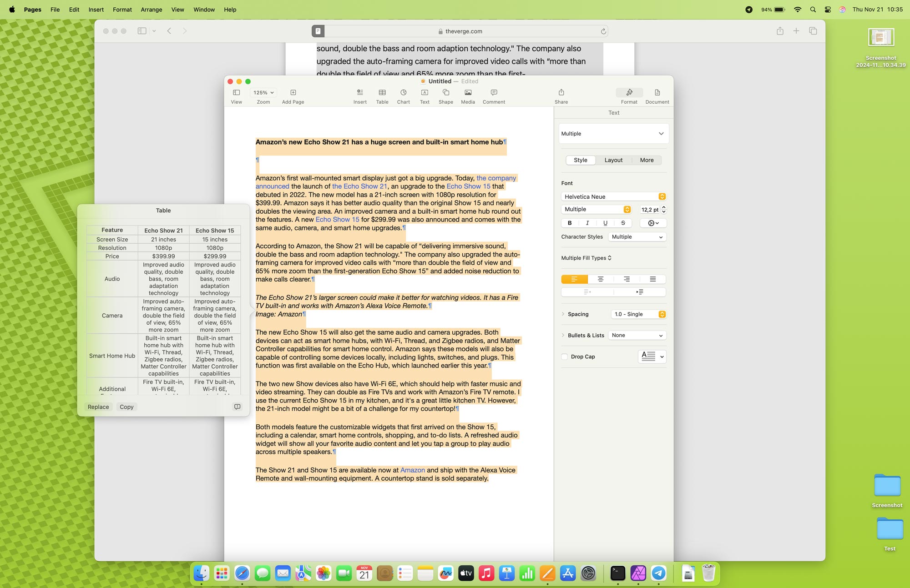Viewport: 910px width, 588px height.
Task: Align text right
Action: pyautogui.click(x=627, y=279)
